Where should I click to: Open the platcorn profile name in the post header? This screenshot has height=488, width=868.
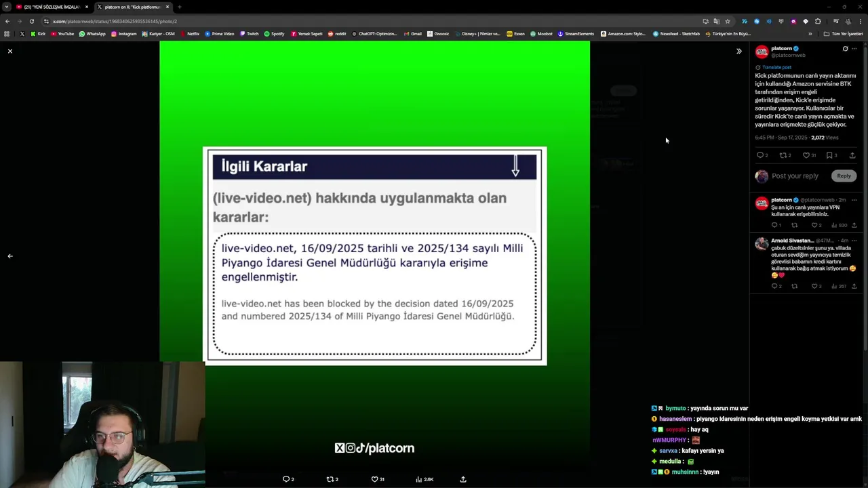(781, 49)
